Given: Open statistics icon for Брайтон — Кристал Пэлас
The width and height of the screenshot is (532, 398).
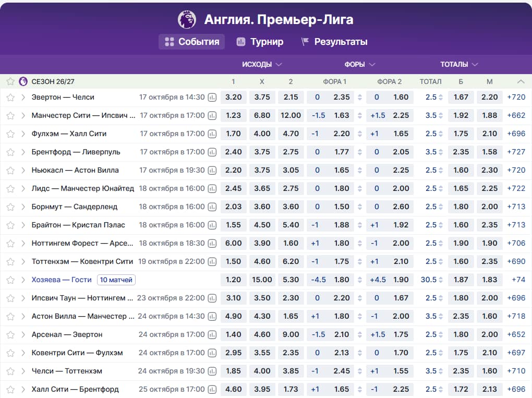Looking at the screenshot, I should (x=212, y=225).
